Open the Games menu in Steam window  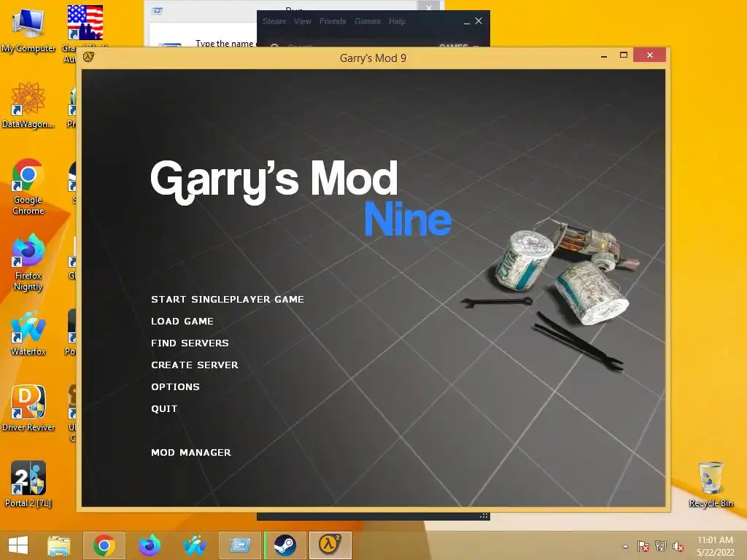click(x=367, y=21)
